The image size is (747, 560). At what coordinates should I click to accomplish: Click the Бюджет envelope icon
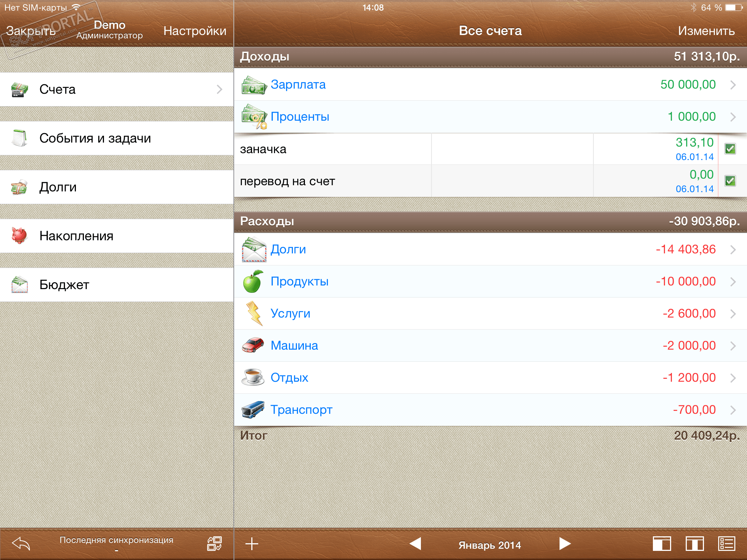point(20,285)
